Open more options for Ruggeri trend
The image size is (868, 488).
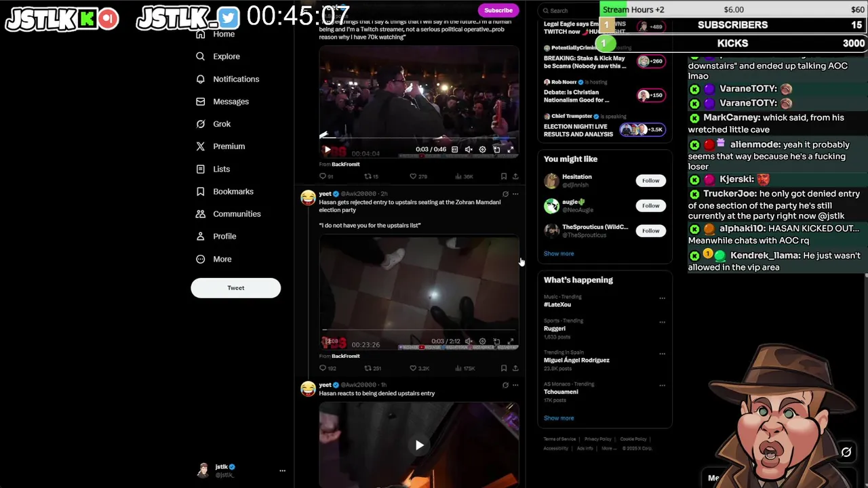coord(663,322)
